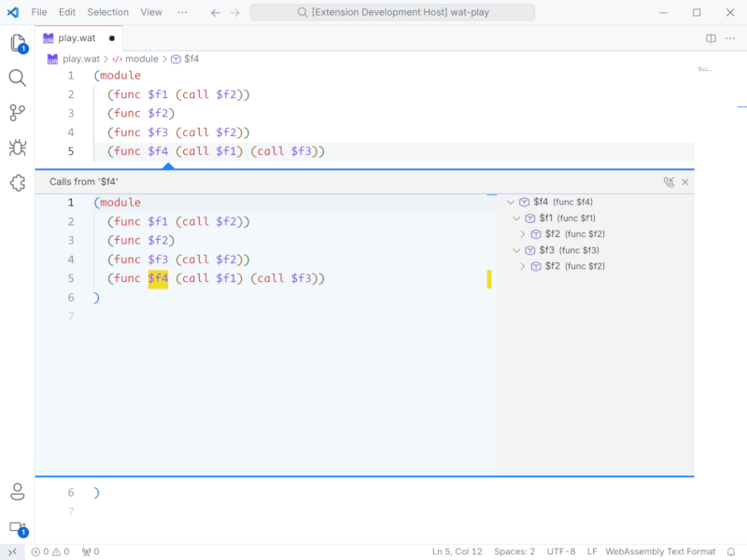Image resolution: width=747 pixels, height=560 pixels.
Task: Click the Spaces: 2 indentation setting
Action: (x=514, y=552)
